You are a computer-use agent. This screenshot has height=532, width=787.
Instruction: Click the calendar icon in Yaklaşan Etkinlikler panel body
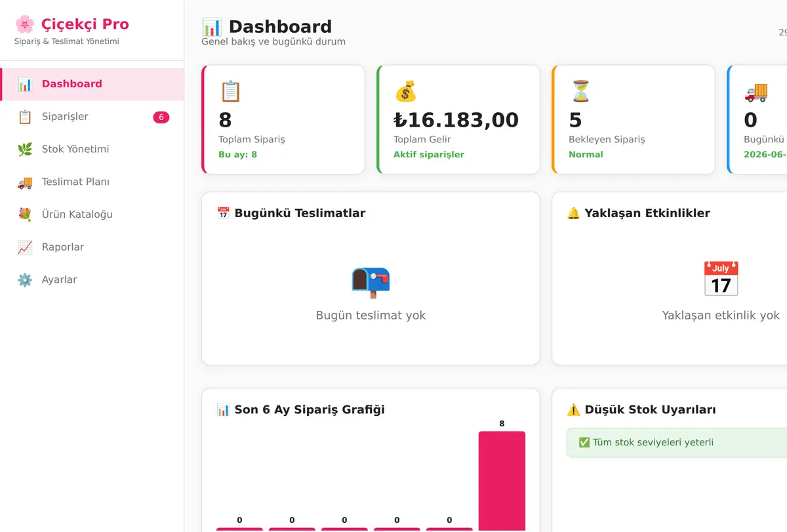[721, 279]
